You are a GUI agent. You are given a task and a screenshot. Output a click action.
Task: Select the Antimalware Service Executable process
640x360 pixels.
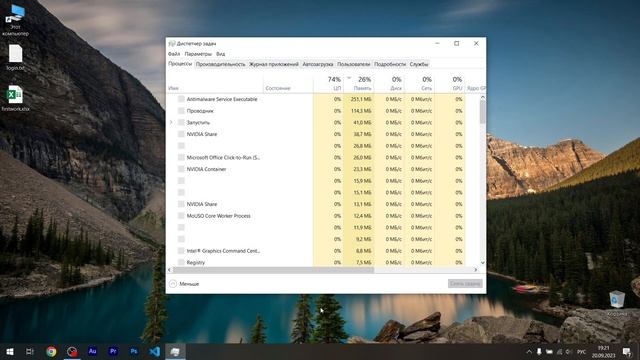coord(222,99)
